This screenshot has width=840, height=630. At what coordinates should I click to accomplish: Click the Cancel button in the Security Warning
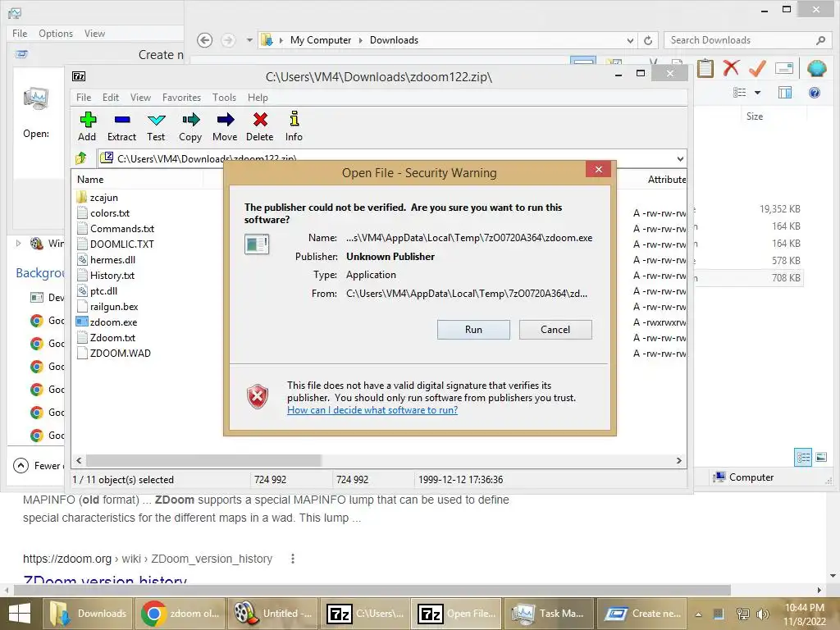pyautogui.click(x=555, y=330)
